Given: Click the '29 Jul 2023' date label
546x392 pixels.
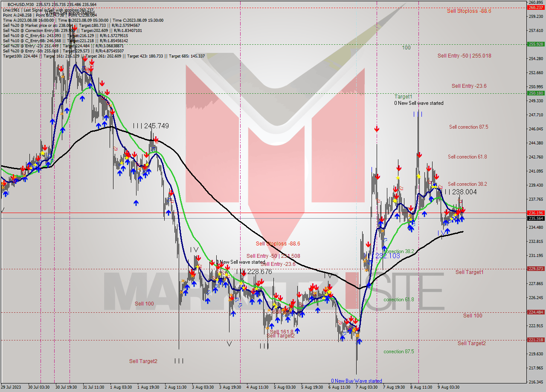Looking at the screenshot, I should click(x=11, y=387).
